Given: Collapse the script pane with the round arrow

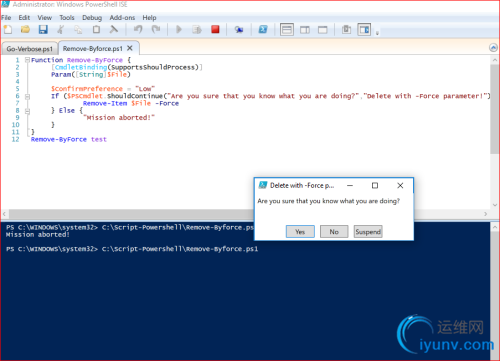Looking at the screenshot, I should (493, 48).
